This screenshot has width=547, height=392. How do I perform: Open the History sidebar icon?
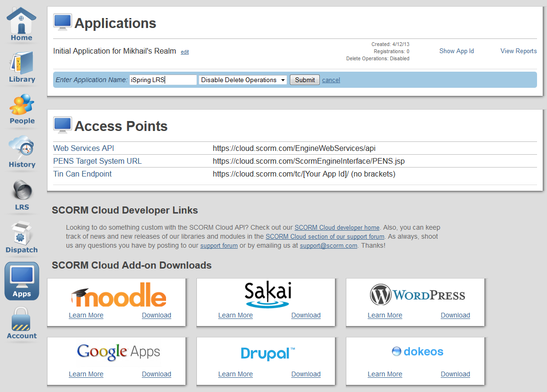point(22,152)
